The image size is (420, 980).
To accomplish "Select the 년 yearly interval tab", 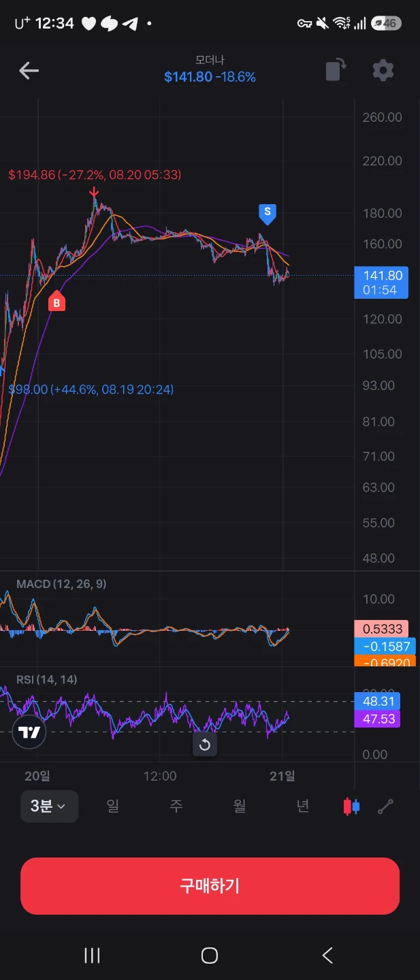I will 303,806.
